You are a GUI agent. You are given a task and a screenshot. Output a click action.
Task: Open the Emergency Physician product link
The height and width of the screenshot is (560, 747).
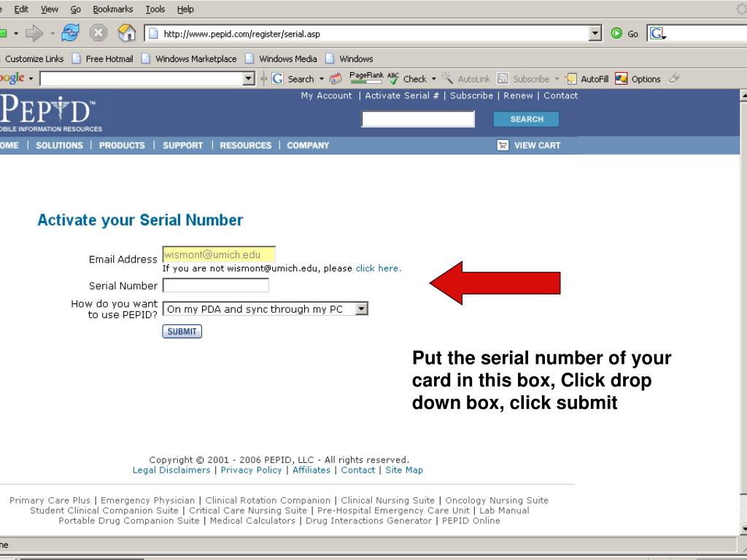147,500
